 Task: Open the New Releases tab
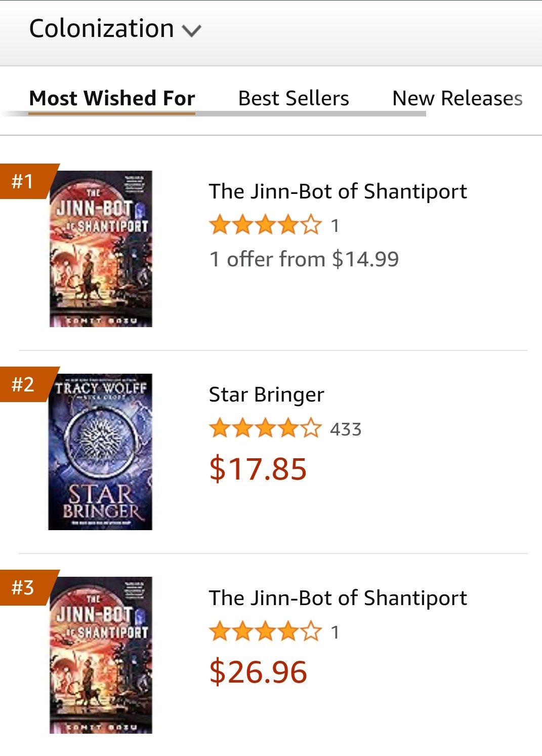coord(457,98)
